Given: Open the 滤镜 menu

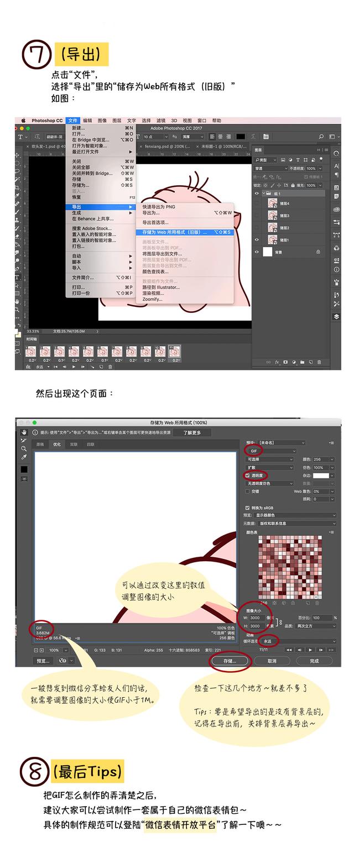Looking at the screenshot, I should 161,121.
